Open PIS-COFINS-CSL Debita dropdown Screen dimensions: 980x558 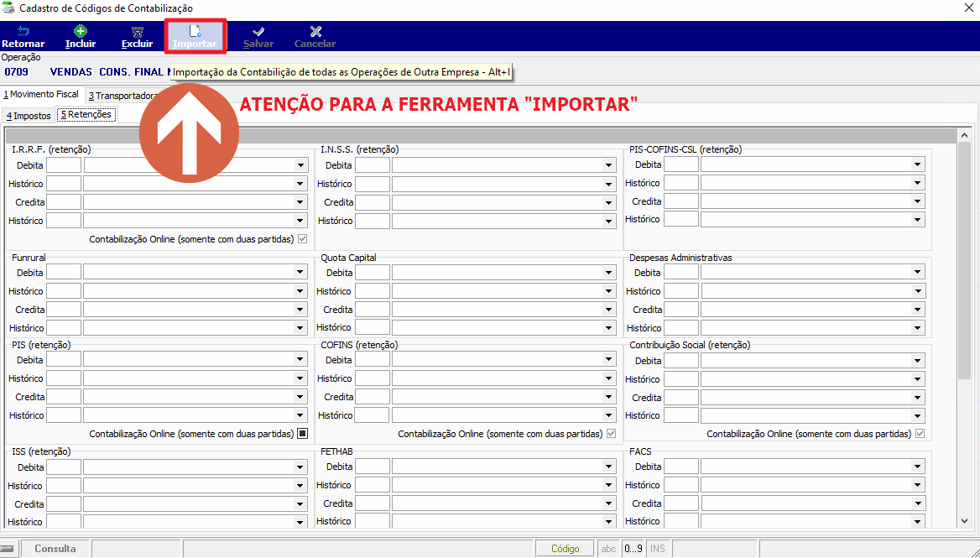(918, 165)
